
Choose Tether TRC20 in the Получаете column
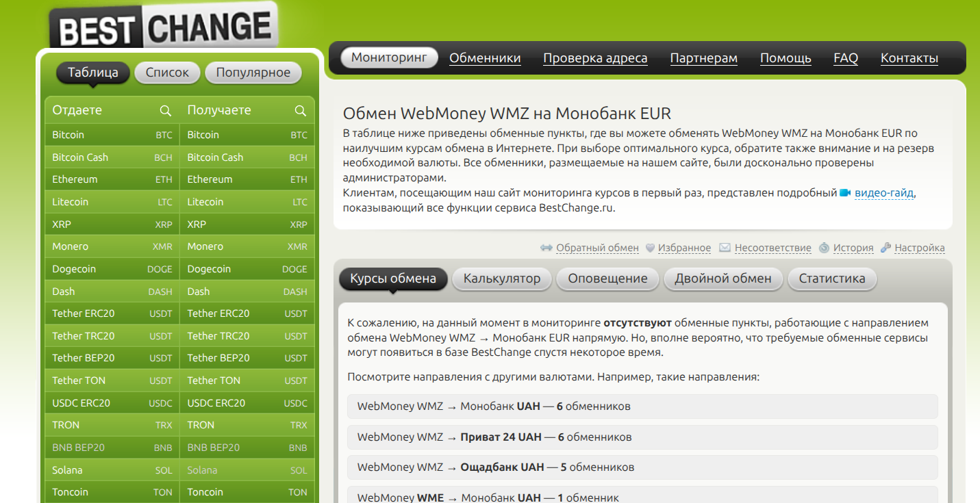pyautogui.click(x=247, y=336)
